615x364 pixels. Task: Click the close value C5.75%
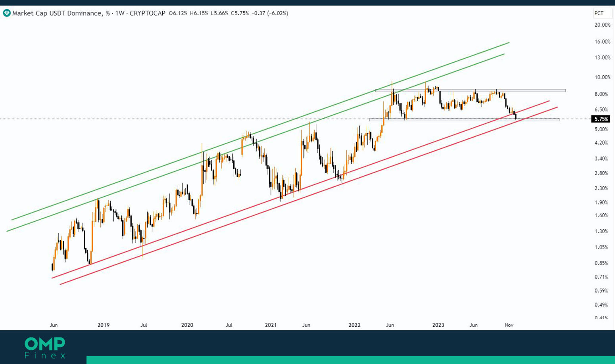[240, 13]
